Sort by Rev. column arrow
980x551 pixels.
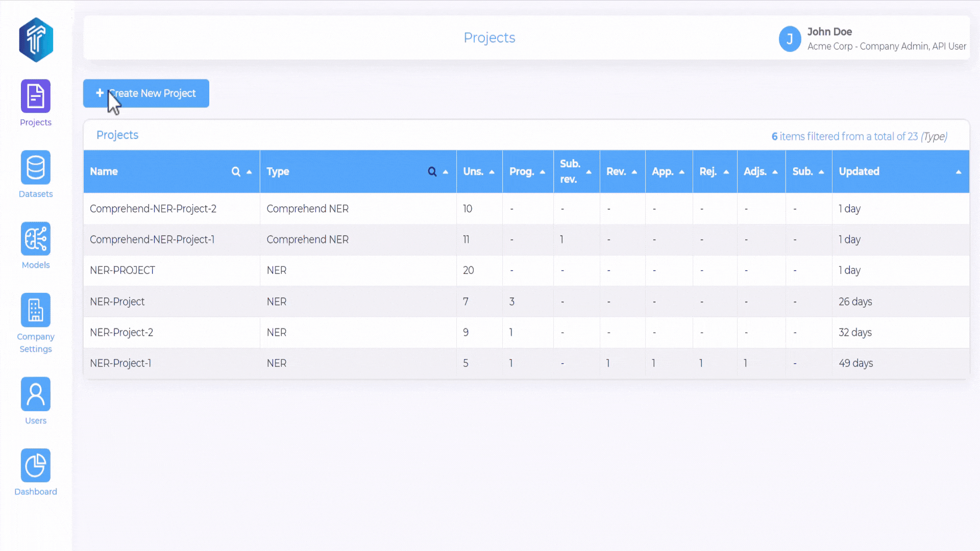pyautogui.click(x=634, y=172)
